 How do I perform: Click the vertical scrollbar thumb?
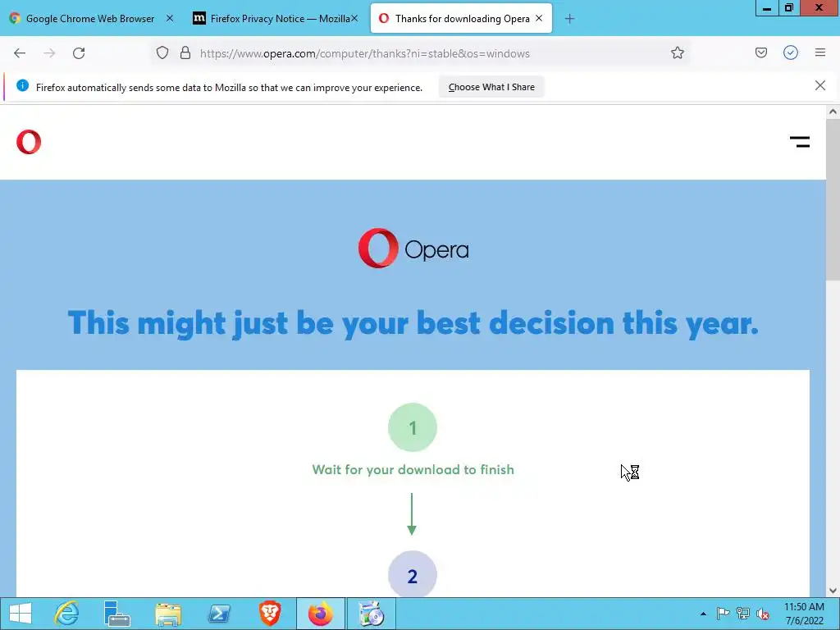[833, 199]
